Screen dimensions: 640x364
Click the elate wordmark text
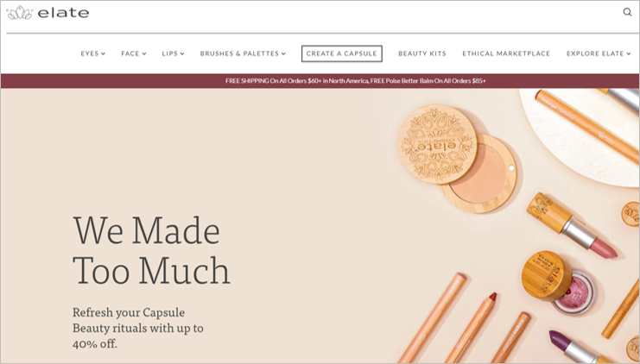[63, 13]
